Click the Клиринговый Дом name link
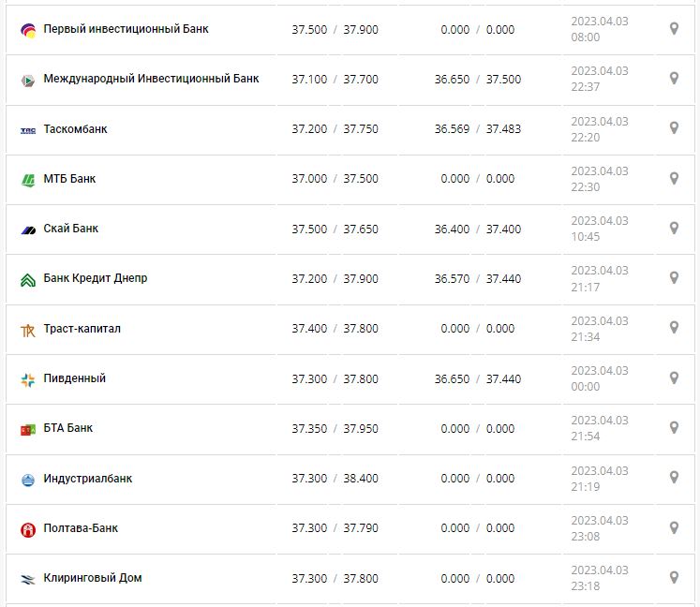The width and height of the screenshot is (700, 607). click(93, 578)
